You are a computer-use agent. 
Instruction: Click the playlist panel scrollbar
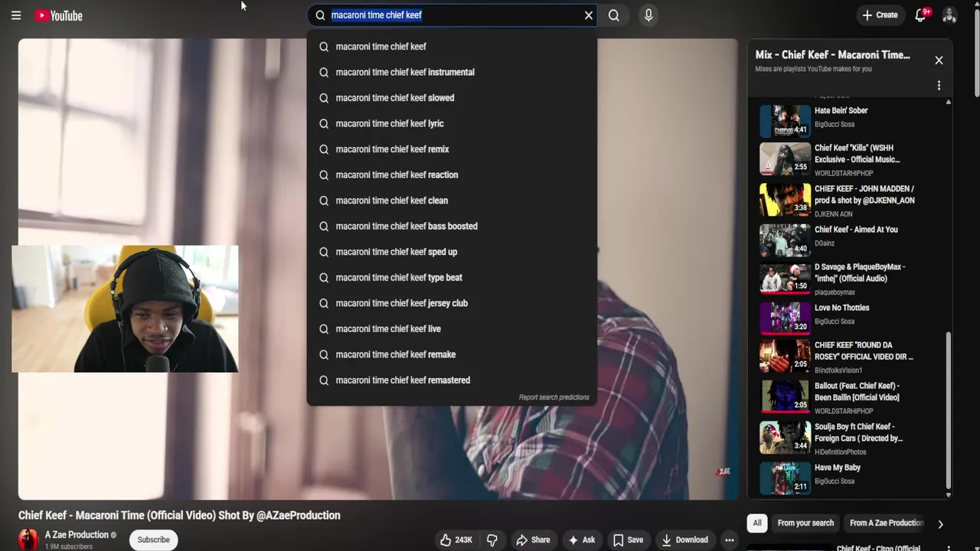(949, 409)
